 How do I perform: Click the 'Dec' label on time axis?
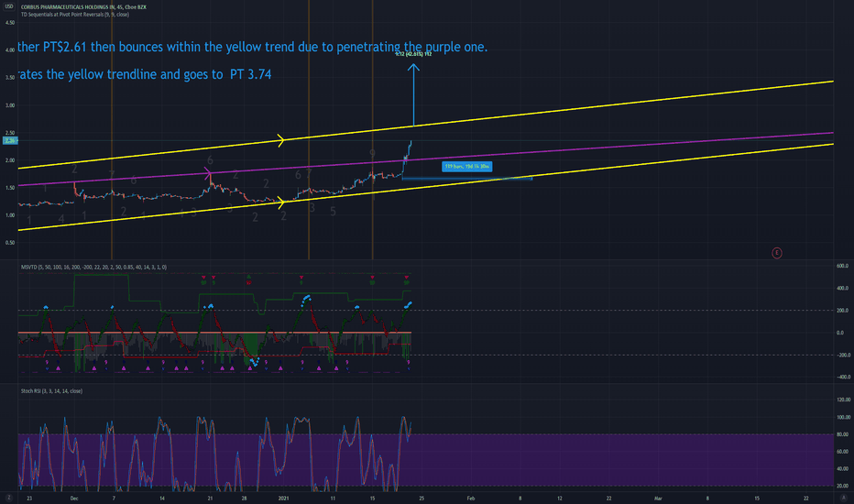74,499
